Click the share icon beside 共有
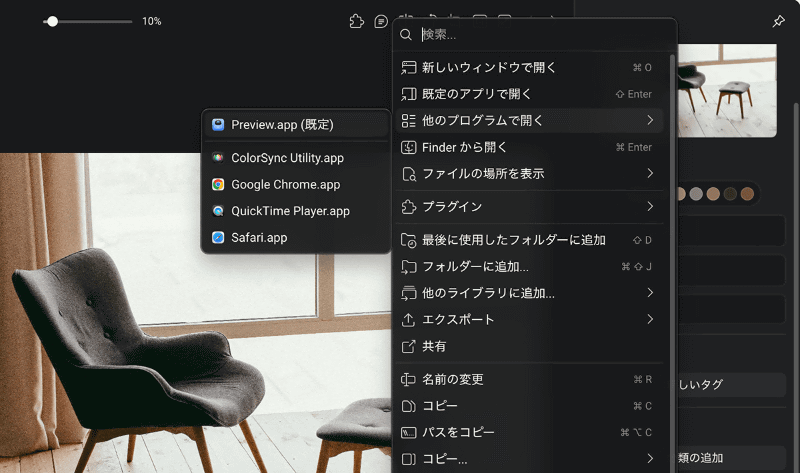800x473 pixels. [409, 346]
